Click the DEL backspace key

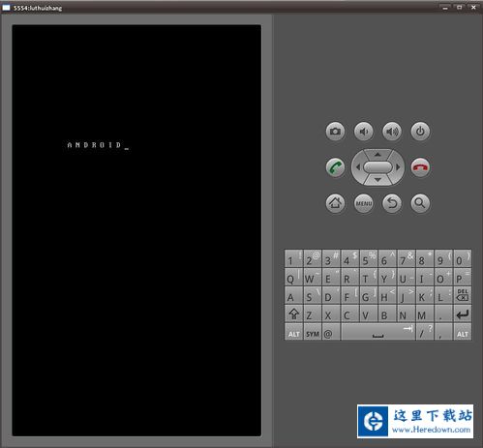point(462,295)
